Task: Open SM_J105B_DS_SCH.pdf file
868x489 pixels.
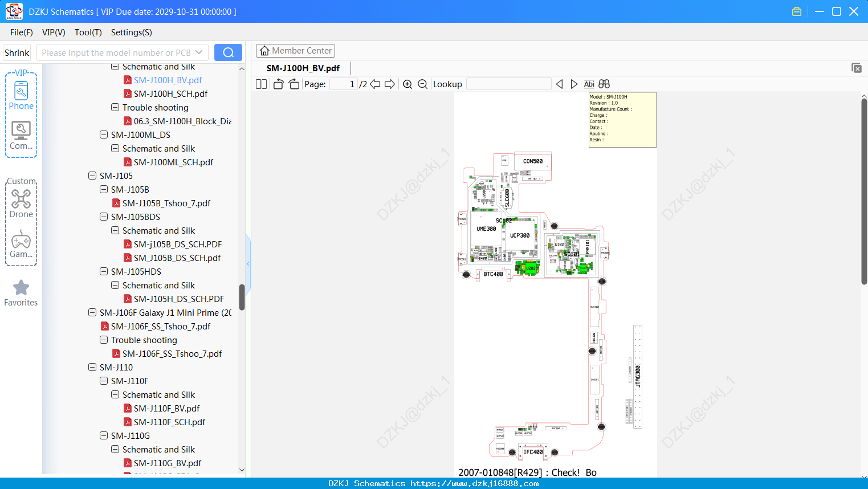Action: click(177, 258)
